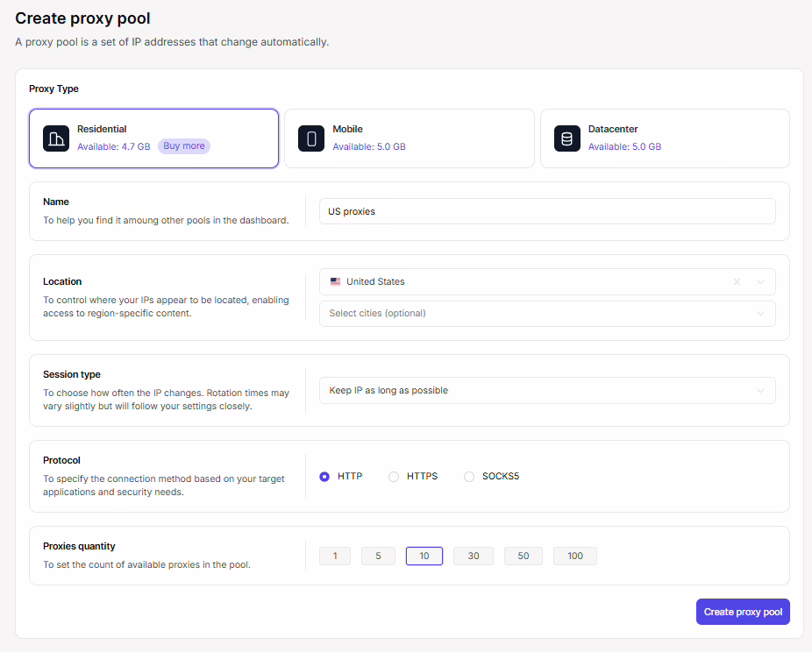The height and width of the screenshot is (652, 812).
Task: Click the Mobile proxy phone icon
Action: [x=311, y=138]
